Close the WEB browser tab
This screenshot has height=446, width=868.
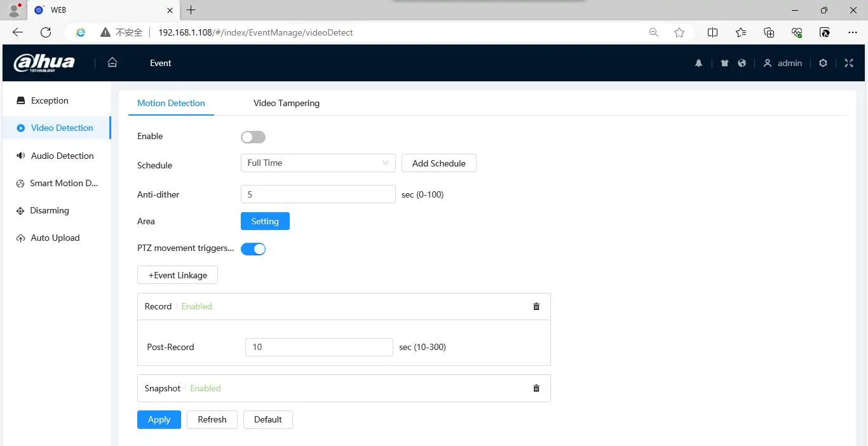170,10
